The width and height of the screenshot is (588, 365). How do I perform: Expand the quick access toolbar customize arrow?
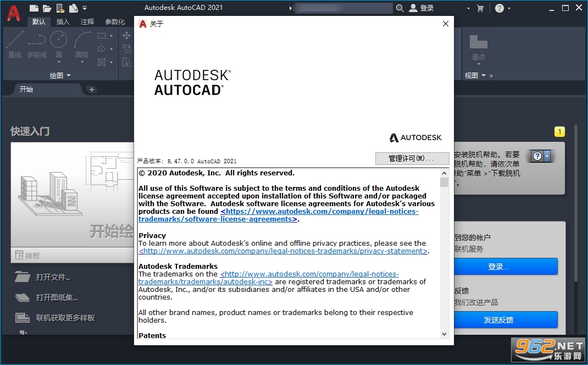pos(85,8)
